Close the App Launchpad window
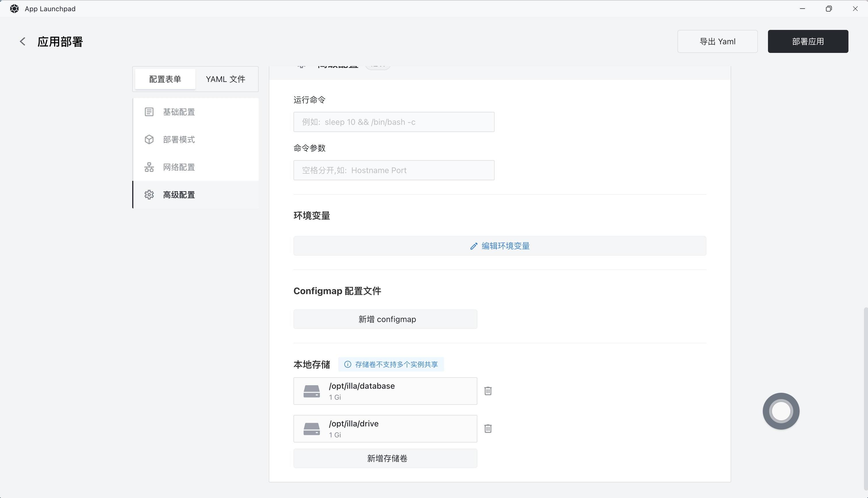The height and width of the screenshot is (498, 868). (x=855, y=9)
